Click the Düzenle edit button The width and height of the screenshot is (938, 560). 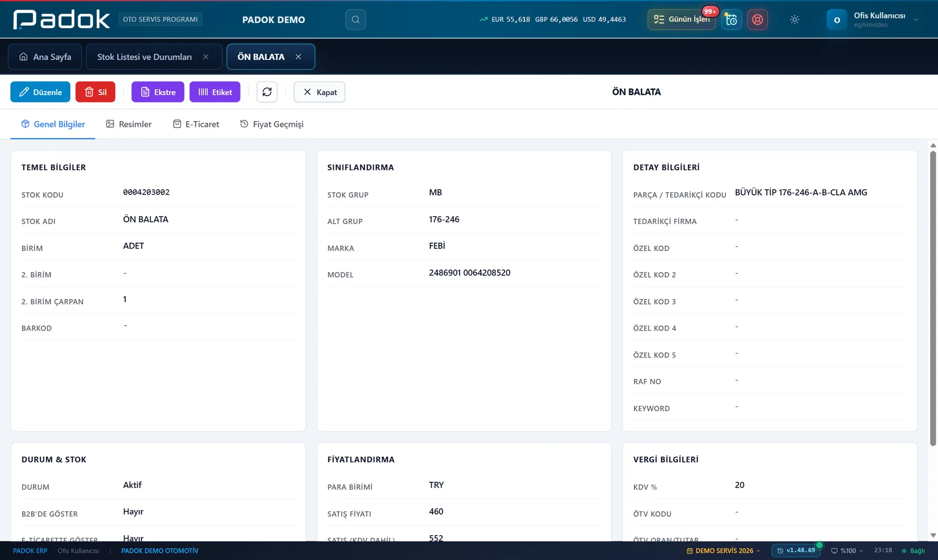pyautogui.click(x=40, y=92)
